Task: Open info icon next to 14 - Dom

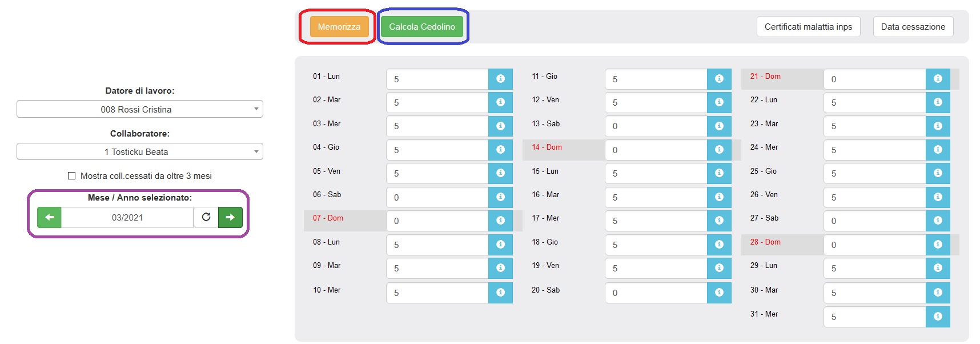Action: 719,150
